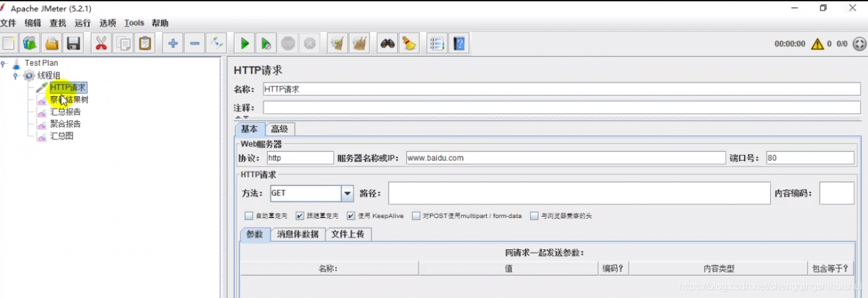
Task: Select the 察看结果树 tree node
Action: pyautogui.click(x=69, y=100)
